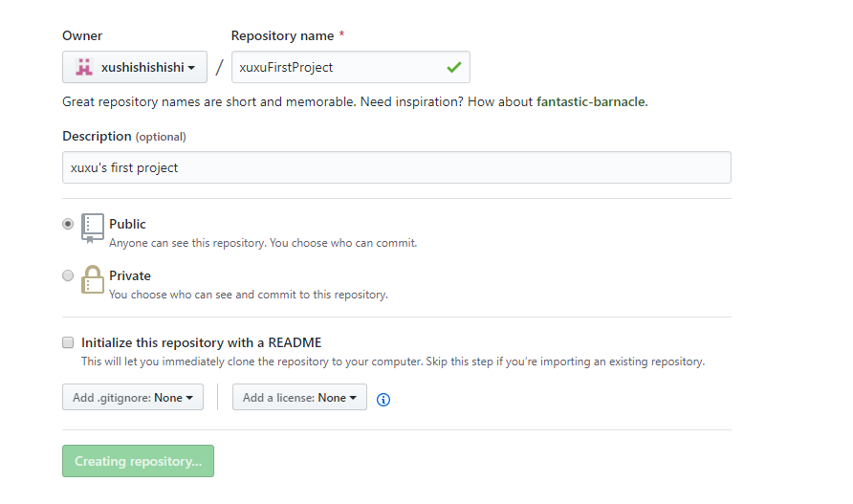Use the fantastic-barnacle name suggestion
This screenshot has height=504, width=853.
591,101
